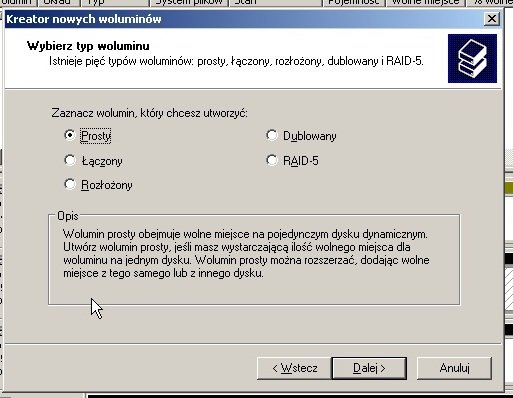This screenshot has height=398, width=513.
Task: Click the Pojemność column header behind dialog
Action: (x=353, y=3)
